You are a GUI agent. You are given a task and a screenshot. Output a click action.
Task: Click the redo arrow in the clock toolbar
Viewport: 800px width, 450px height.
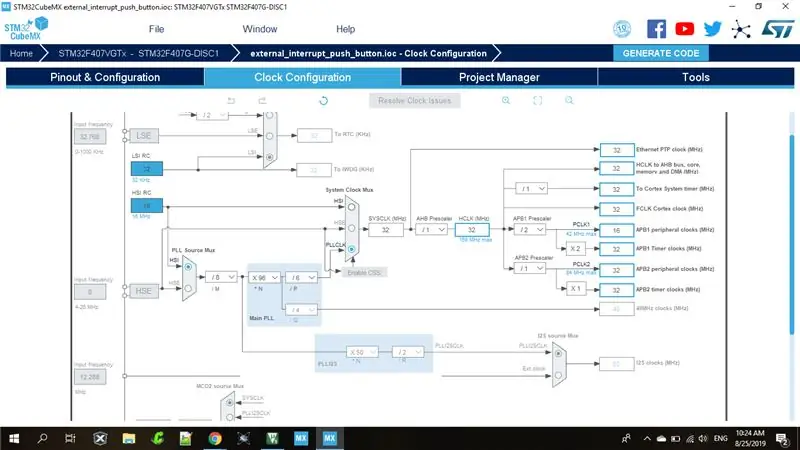262,101
